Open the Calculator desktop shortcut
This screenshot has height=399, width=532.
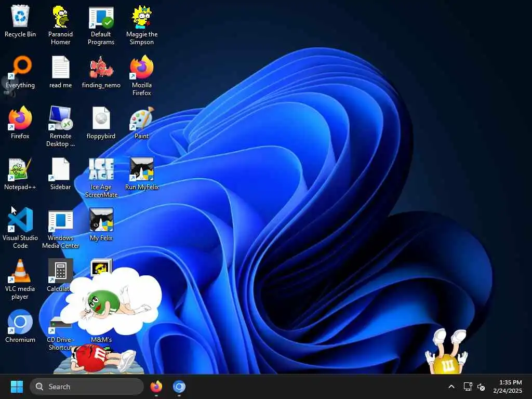pyautogui.click(x=60, y=271)
